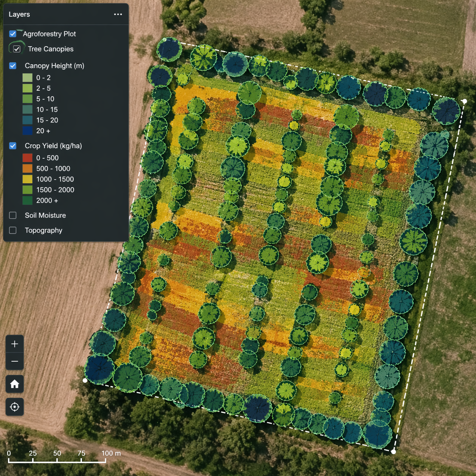The image size is (476, 476).
Task: Select the 5 - 10 canopy height swatch
Action: point(27,99)
